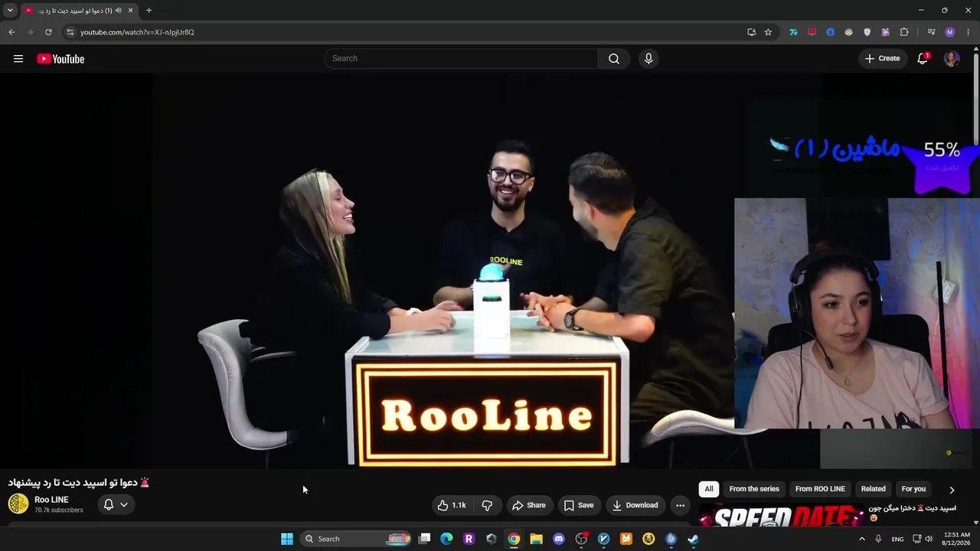Open Task View from the taskbar
The image size is (980, 551).
click(424, 539)
